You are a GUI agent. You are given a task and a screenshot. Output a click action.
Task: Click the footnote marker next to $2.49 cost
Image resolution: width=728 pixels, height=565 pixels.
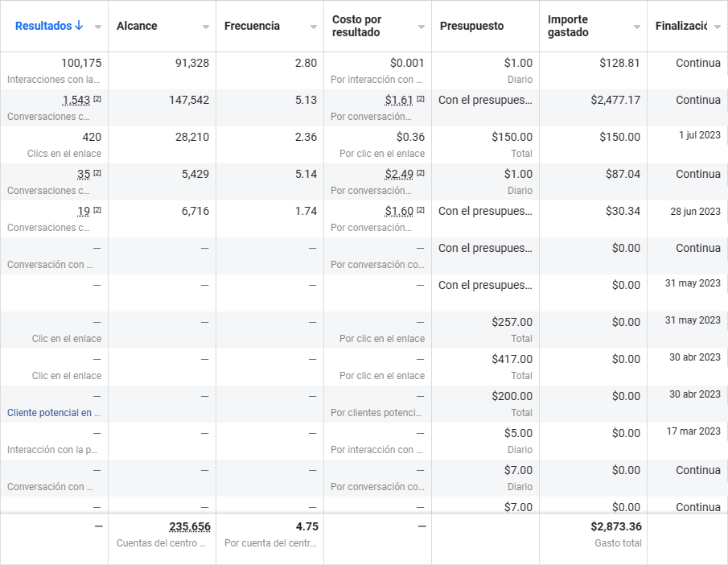(x=421, y=174)
